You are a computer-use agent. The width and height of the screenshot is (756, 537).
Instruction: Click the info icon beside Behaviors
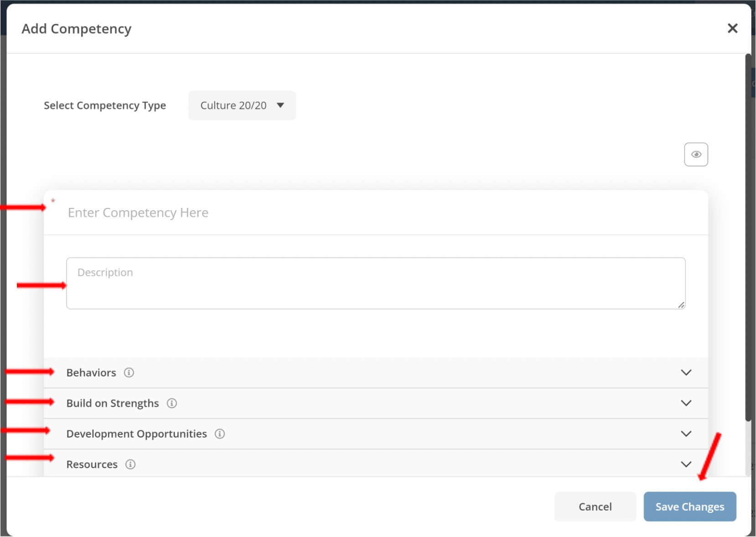(x=129, y=372)
